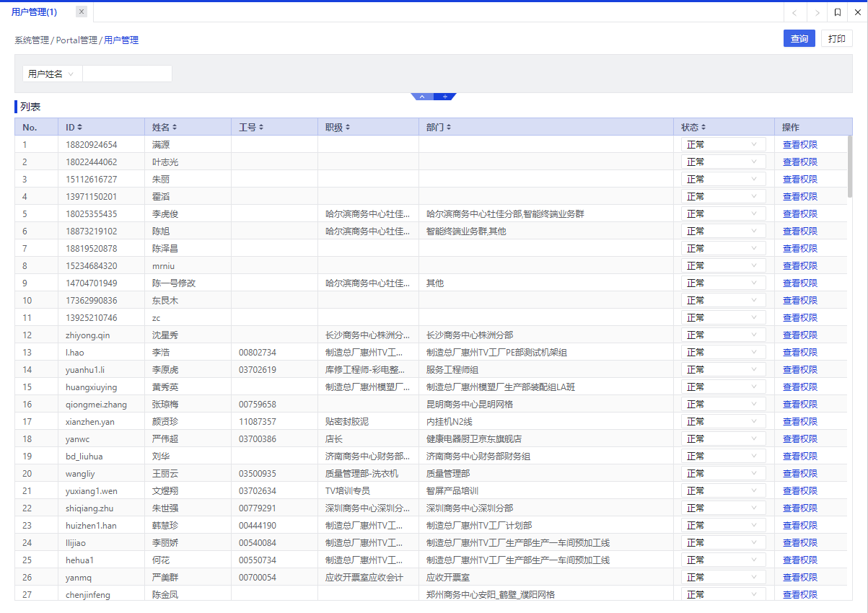
Task: Click the 状态 column sort icon
Action: [703, 128]
